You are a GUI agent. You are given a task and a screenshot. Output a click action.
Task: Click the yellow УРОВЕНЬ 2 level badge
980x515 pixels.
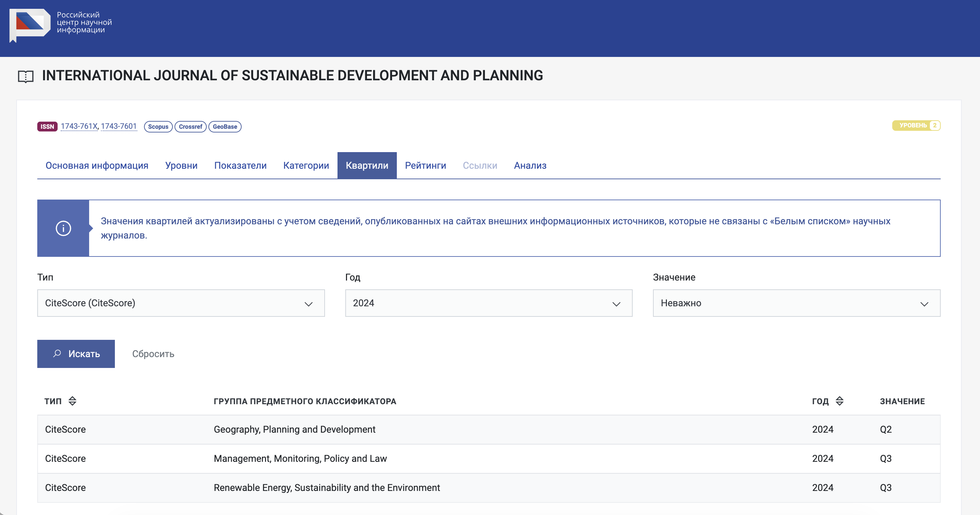pyautogui.click(x=916, y=125)
